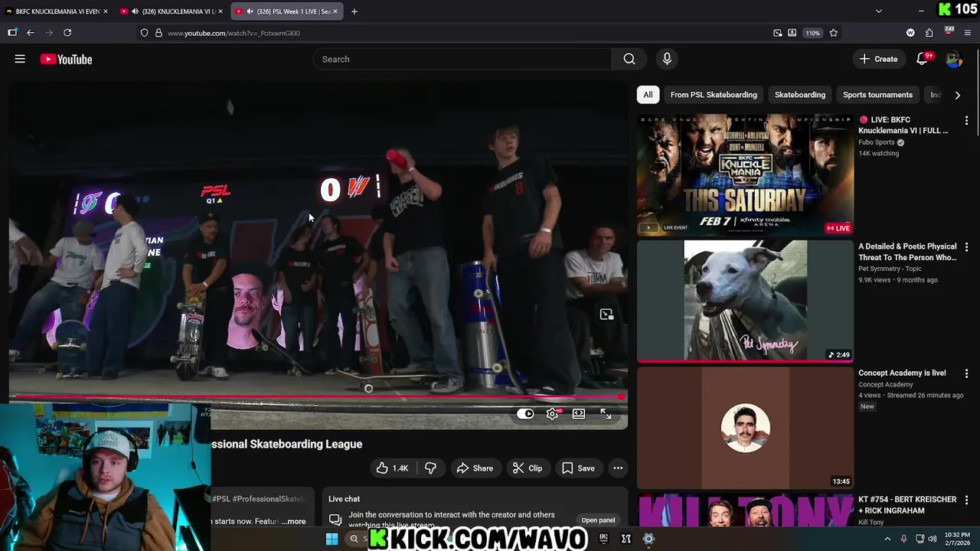Open the Concept Academy channel link

(886, 385)
